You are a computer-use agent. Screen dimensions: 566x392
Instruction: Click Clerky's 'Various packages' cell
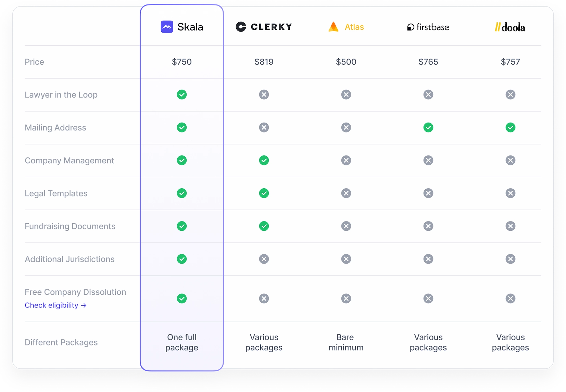264,342
